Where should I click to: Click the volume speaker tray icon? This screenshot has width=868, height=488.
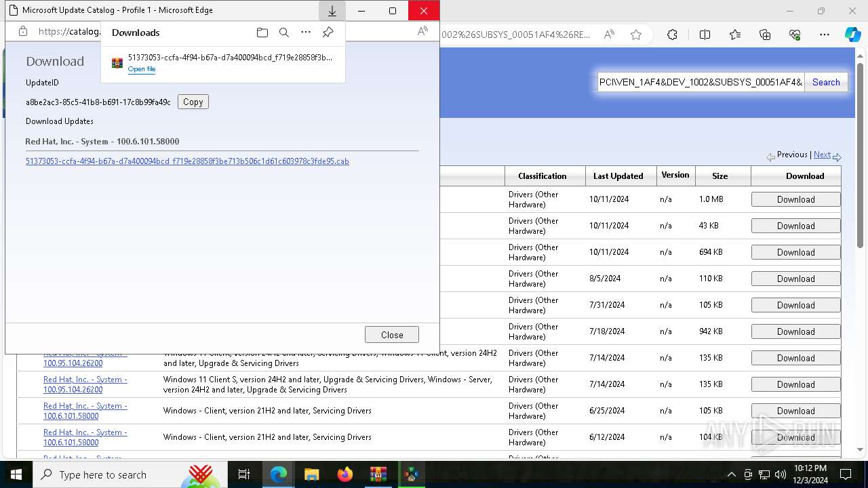(780, 474)
